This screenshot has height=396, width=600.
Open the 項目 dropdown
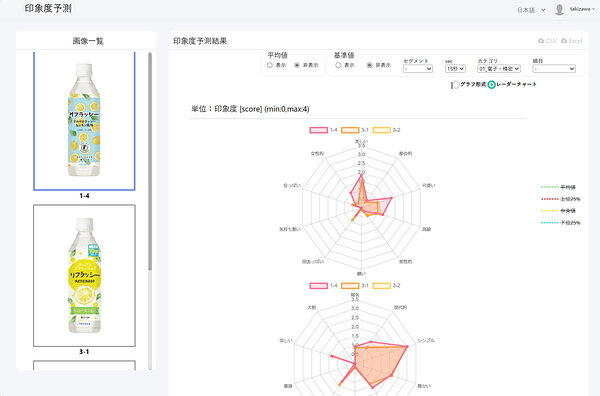[x=554, y=69]
